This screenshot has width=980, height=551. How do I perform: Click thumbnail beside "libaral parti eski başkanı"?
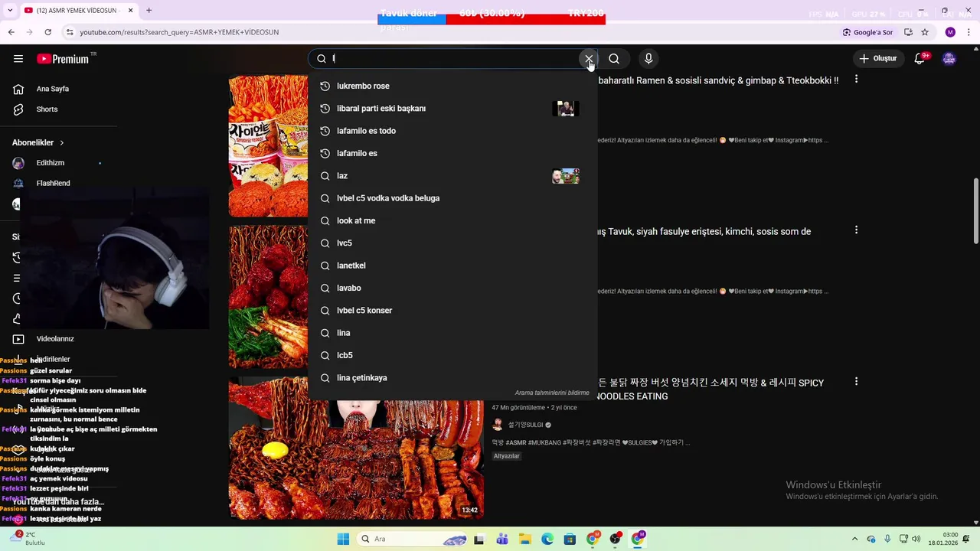[x=566, y=109]
